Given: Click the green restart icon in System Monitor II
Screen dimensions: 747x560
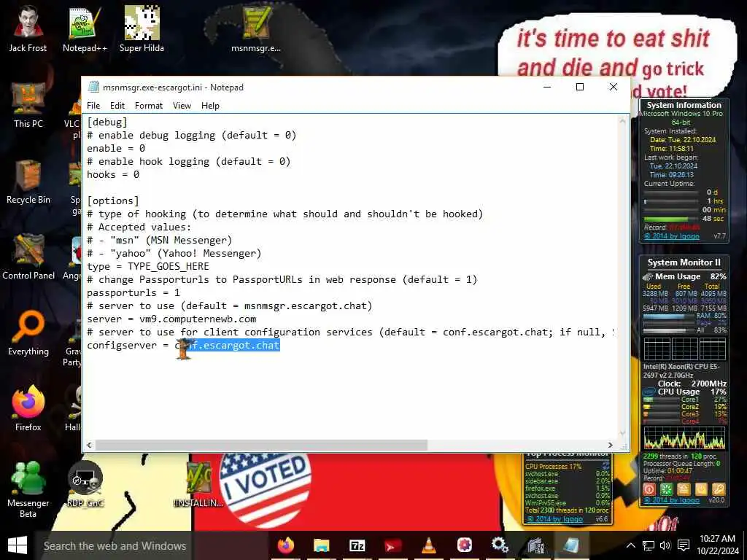Looking at the screenshot, I should point(666,489).
